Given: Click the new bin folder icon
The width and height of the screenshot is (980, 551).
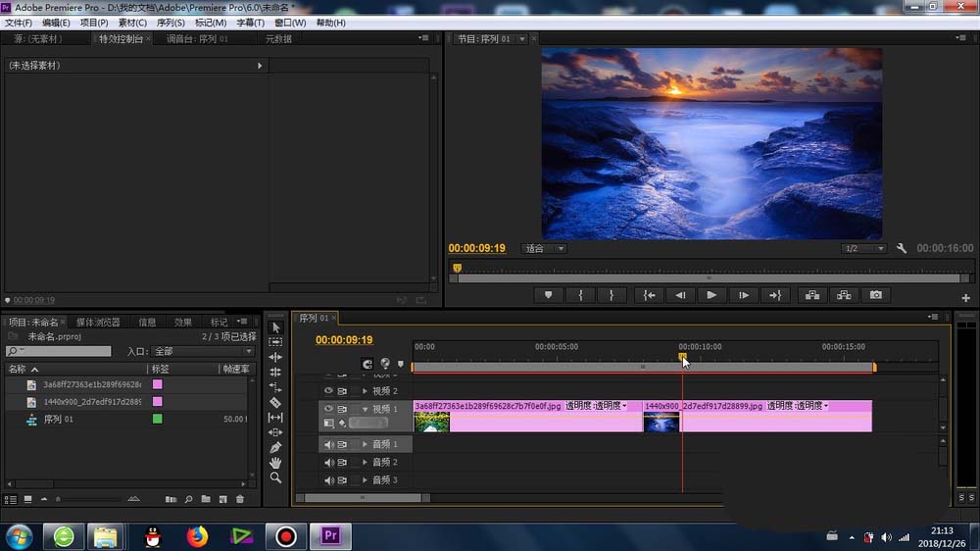Looking at the screenshot, I should click(206, 500).
